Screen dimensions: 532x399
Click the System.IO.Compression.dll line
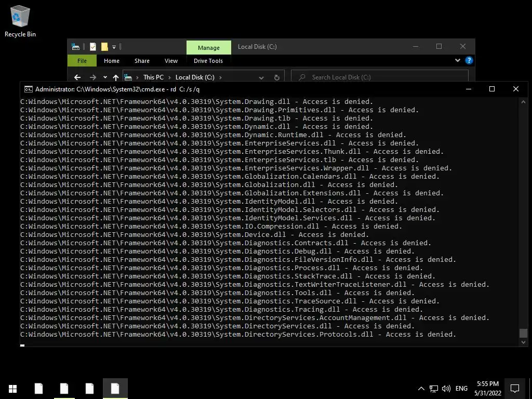(x=211, y=227)
